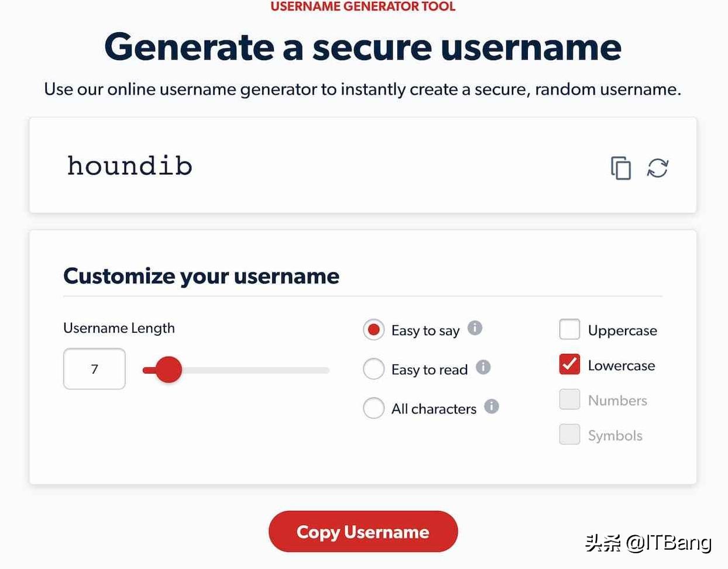Select the Easy to say option
728x569 pixels.
(374, 330)
